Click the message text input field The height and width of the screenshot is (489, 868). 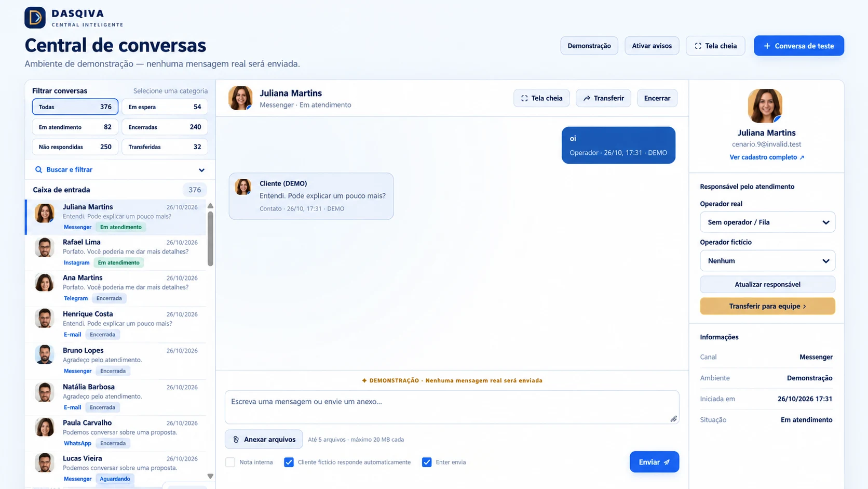click(x=452, y=407)
